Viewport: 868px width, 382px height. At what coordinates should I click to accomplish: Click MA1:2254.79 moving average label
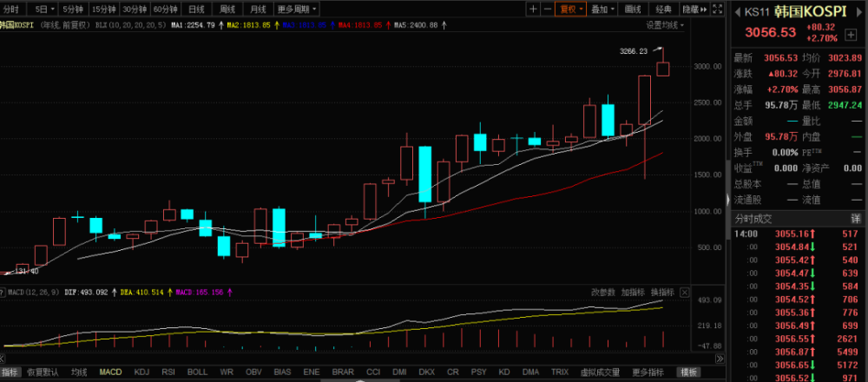(193, 25)
